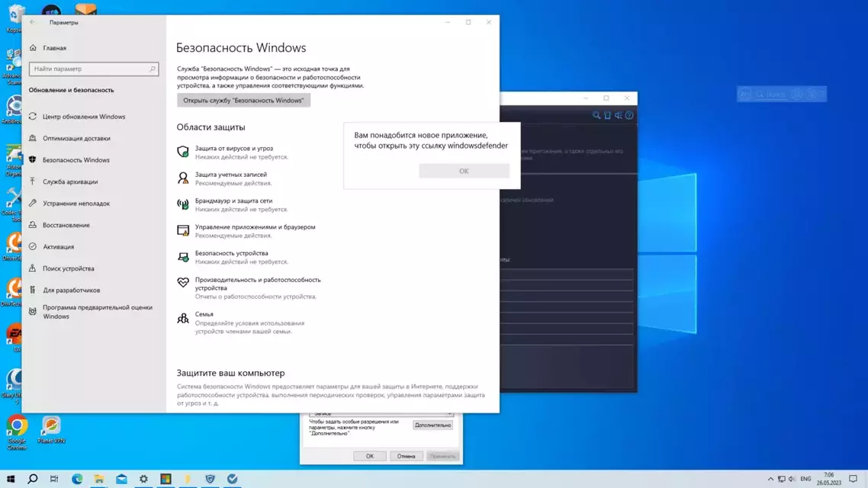Click the app and browser control icon
Screen dimensions: 868x488
pyautogui.click(x=183, y=230)
